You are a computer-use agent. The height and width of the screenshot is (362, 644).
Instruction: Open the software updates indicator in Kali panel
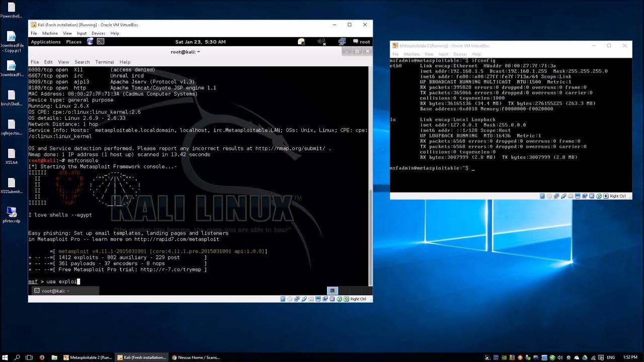(301, 42)
